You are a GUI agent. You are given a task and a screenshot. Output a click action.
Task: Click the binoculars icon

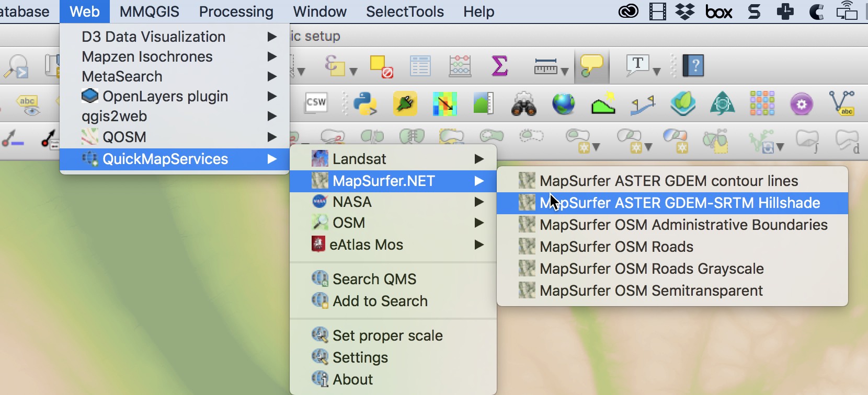click(x=523, y=103)
